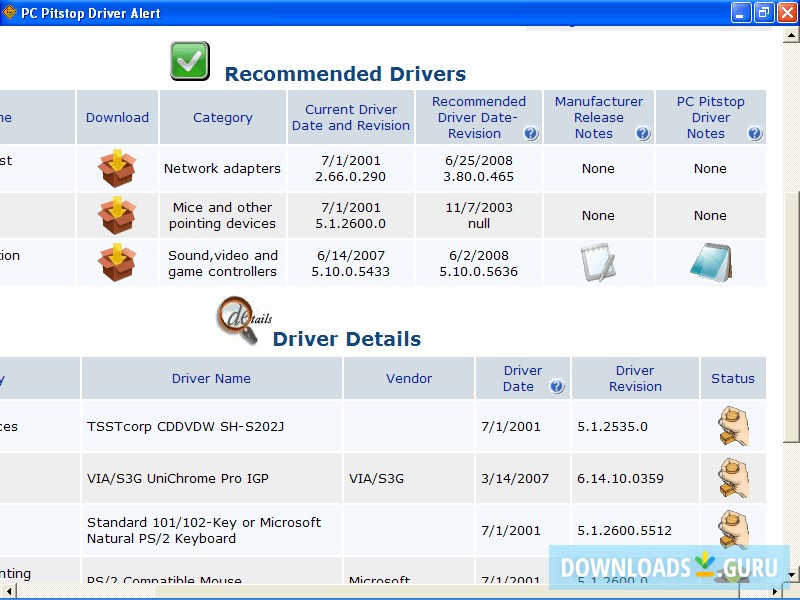Image resolution: width=800 pixels, height=600 pixels.
Task: Click help icon next to Manufacturer Release Notes
Action: tap(642, 134)
